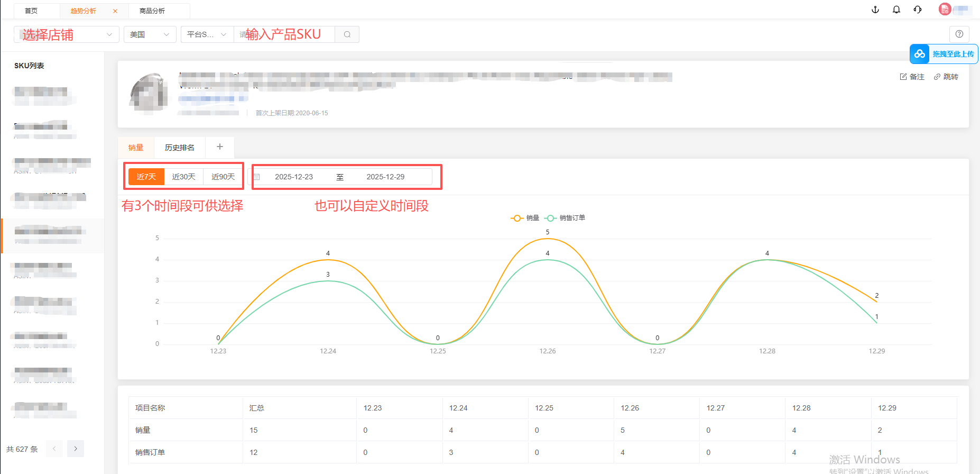Screen dimensions: 980x474
Task: Open the notification bell
Action: pyautogui.click(x=896, y=10)
